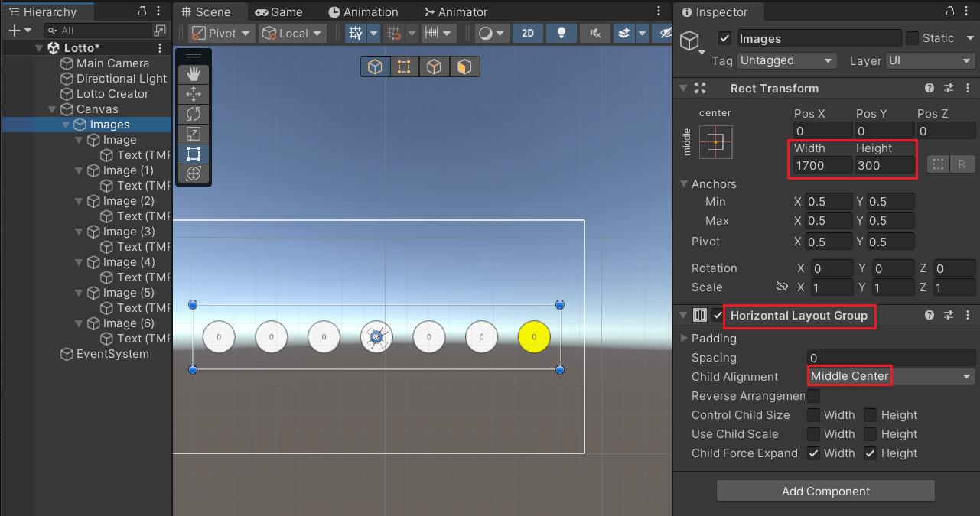Toggle blueprint mode button
Viewport: 980px width, 516px height.
pos(938,164)
